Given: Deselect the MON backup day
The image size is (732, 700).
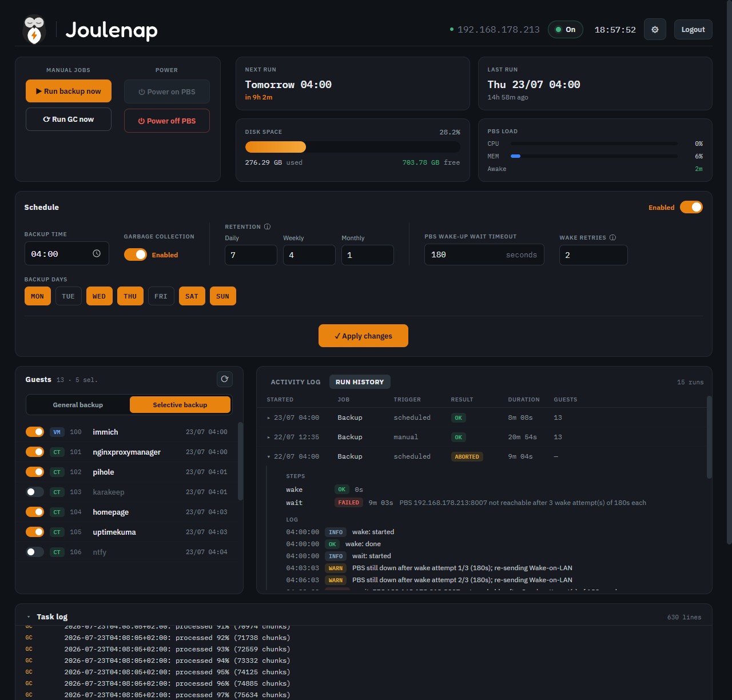Looking at the screenshot, I should point(37,296).
